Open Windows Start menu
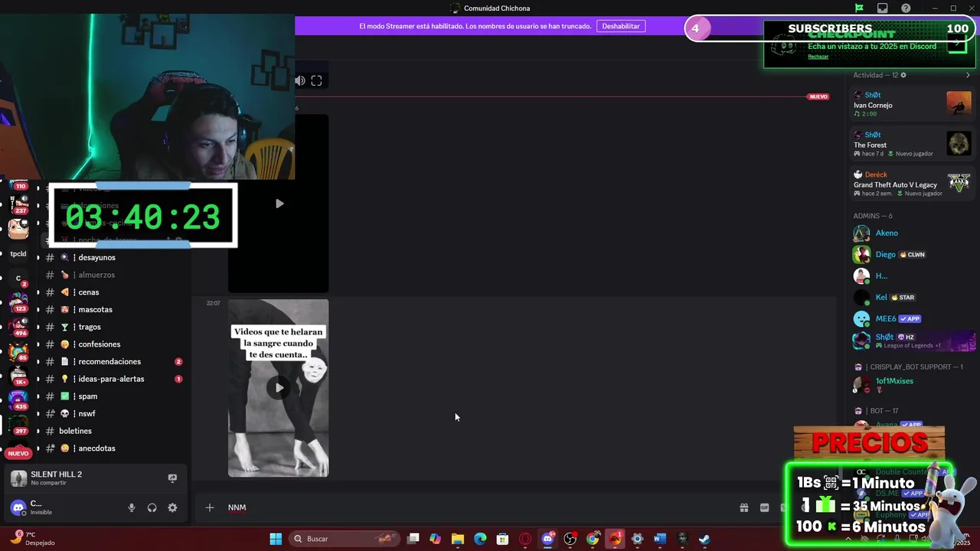The height and width of the screenshot is (551, 980). click(x=276, y=539)
